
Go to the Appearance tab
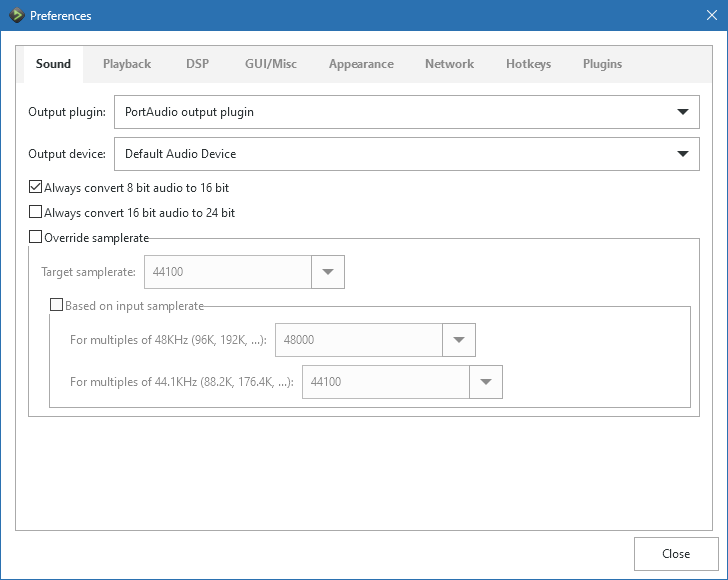[361, 64]
